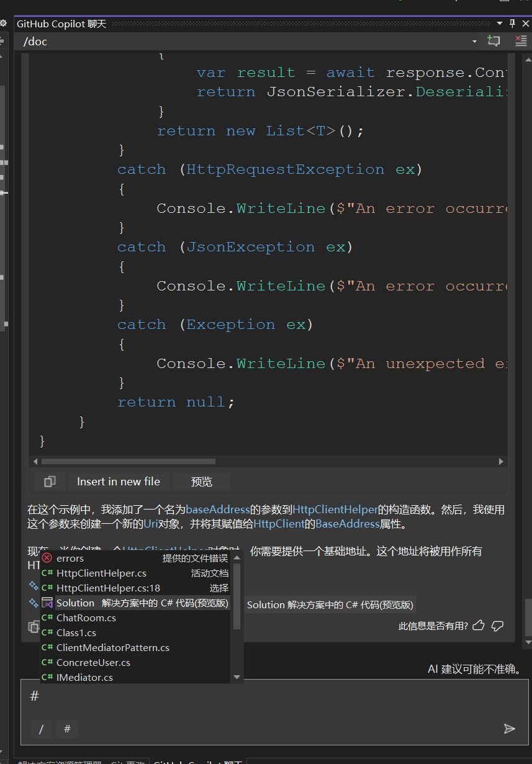Click the slash command button
Screen dimensions: 532x764
[x=42, y=729]
